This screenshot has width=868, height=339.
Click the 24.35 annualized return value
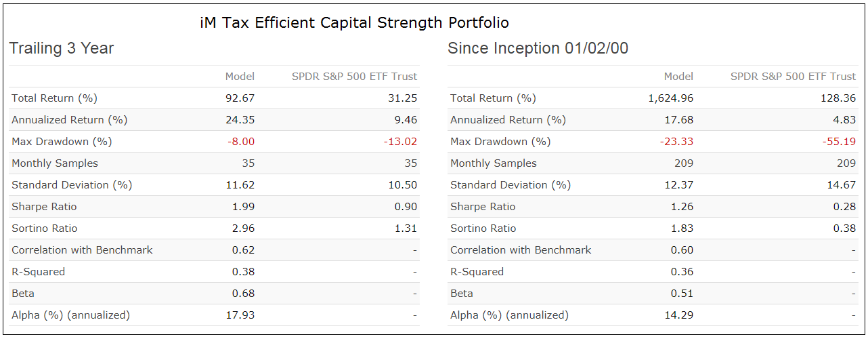click(x=240, y=120)
